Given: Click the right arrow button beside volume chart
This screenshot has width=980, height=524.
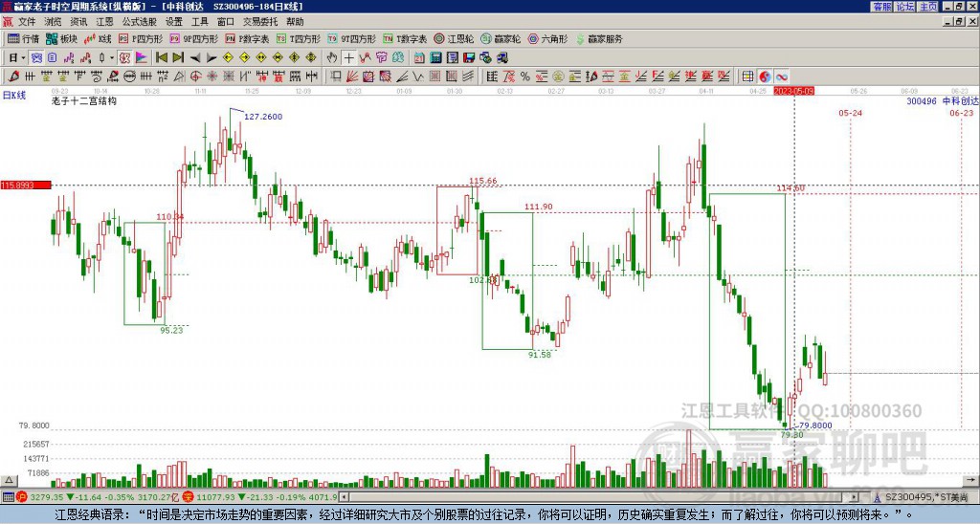Looking at the screenshot, I should pyautogui.click(x=972, y=481).
